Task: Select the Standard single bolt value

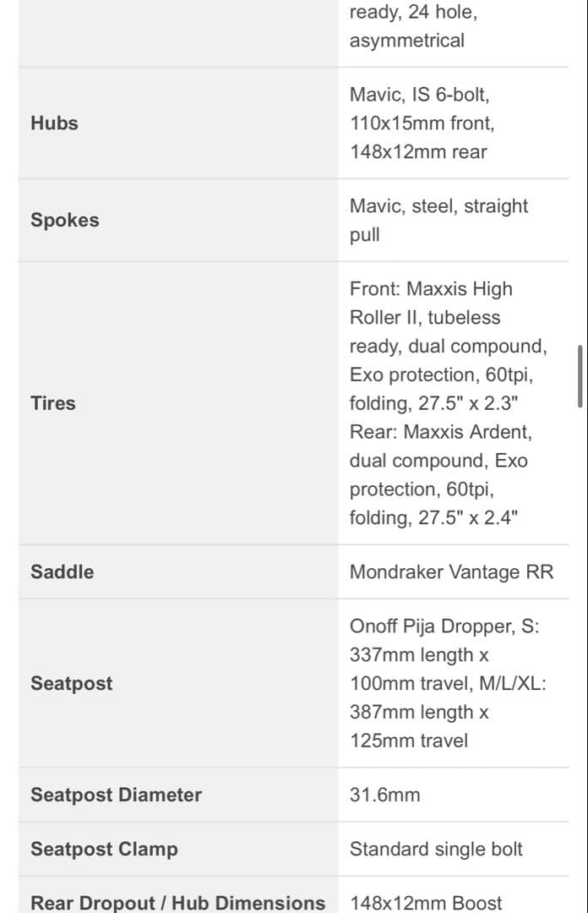Action: (x=436, y=849)
